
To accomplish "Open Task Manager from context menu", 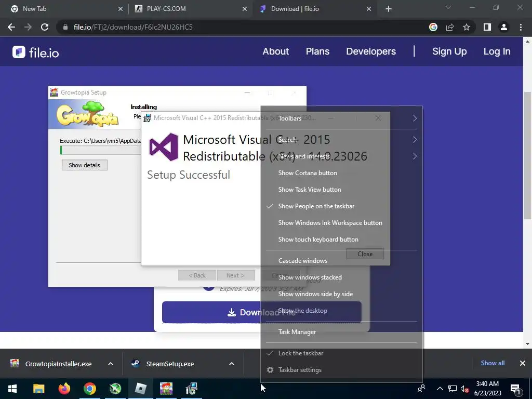I will pyautogui.click(x=297, y=332).
